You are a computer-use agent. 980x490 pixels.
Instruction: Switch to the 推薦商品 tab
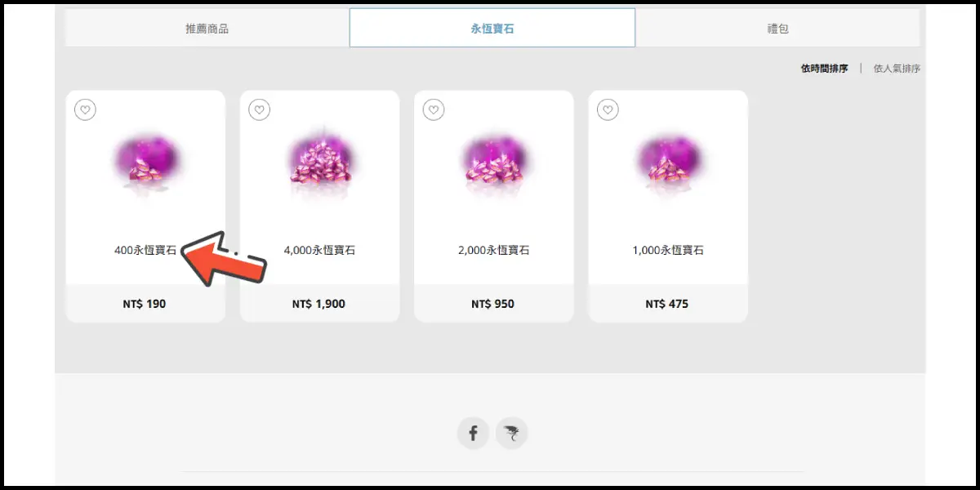pyautogui.click(x=207, y=29)
